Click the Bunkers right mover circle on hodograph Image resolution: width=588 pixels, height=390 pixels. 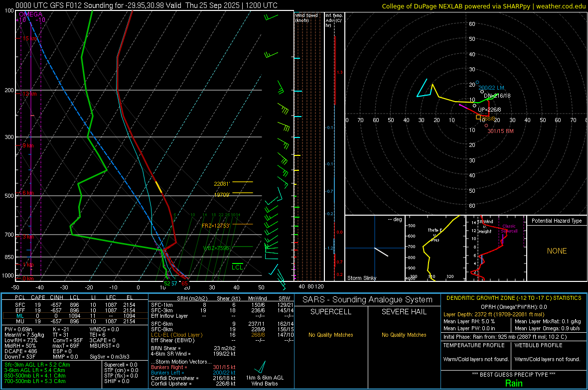click(486, 126)
